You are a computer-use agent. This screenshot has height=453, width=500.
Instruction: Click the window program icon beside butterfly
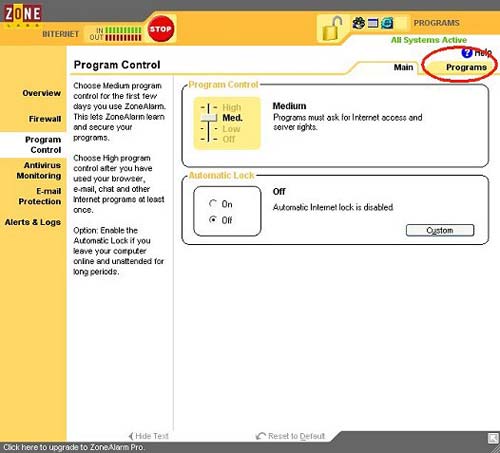(x=373, y=23)
